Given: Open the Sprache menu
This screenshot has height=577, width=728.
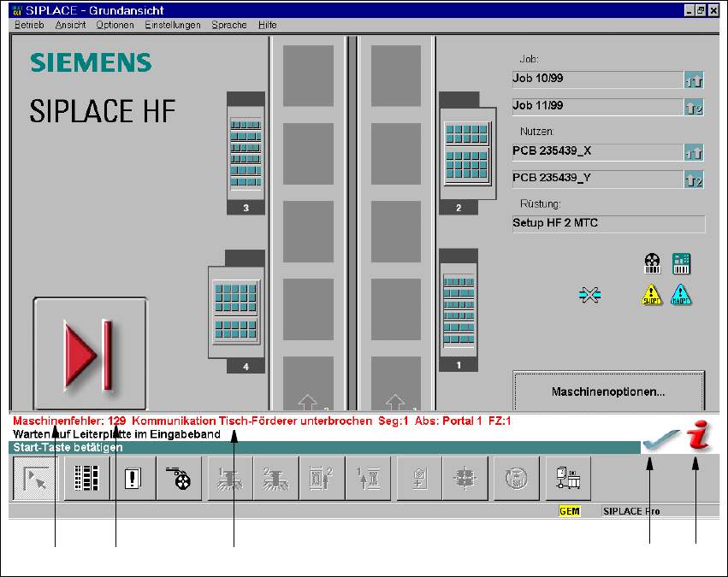Looking at the screenshot, I should [x=229, y=25].
